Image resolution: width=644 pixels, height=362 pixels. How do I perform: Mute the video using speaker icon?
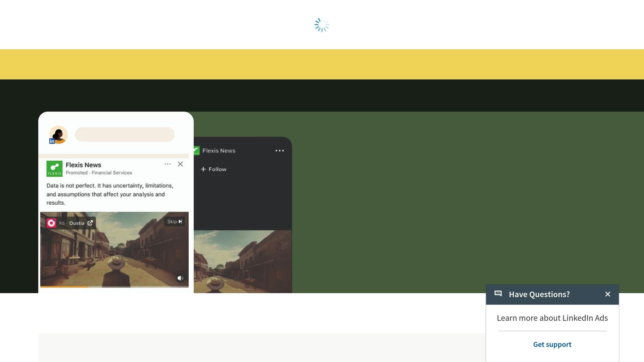tap(180, 278)
